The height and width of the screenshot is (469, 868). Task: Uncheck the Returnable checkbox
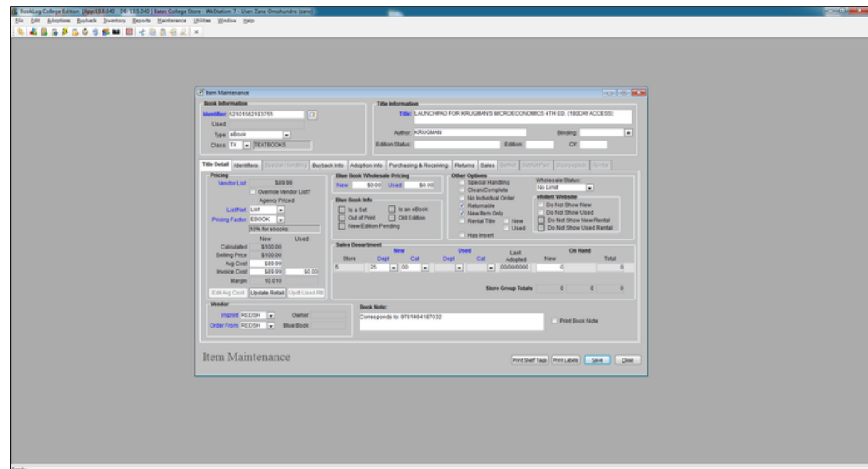point(462,205)
